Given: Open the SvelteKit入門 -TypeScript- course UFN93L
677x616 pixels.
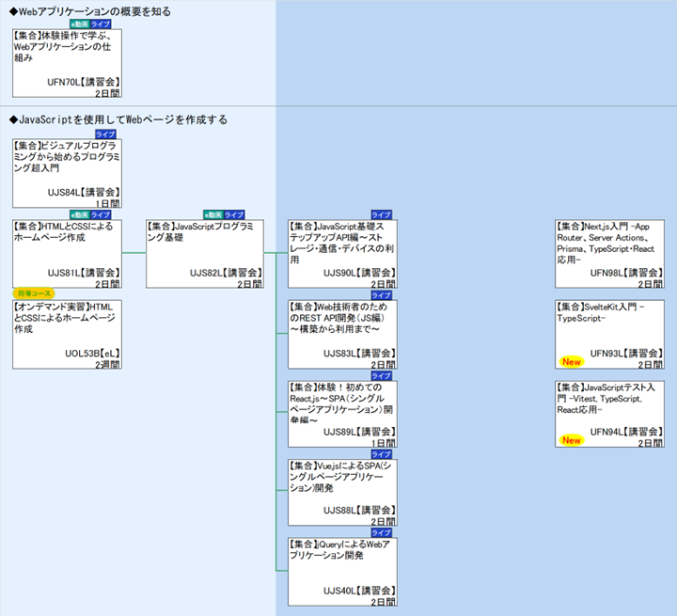Looking at the screenshot, I should click(x=609, y=335).
